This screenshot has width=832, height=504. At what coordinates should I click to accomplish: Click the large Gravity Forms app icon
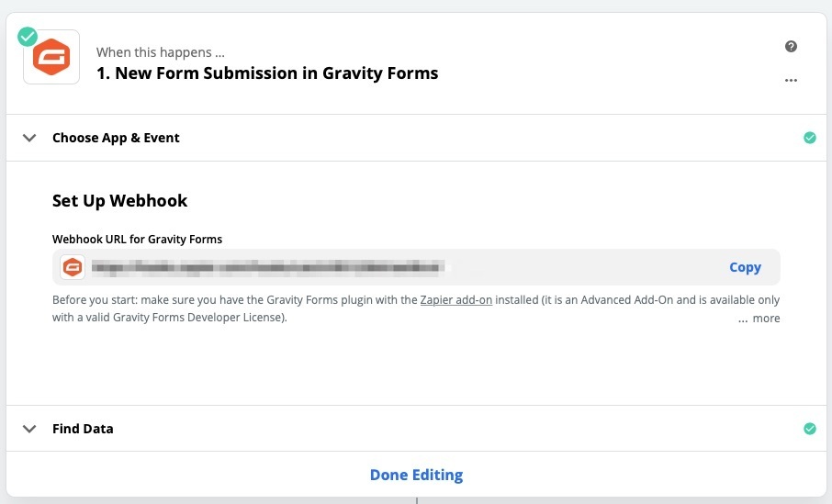pyautogui.click(x=51, y=57)
